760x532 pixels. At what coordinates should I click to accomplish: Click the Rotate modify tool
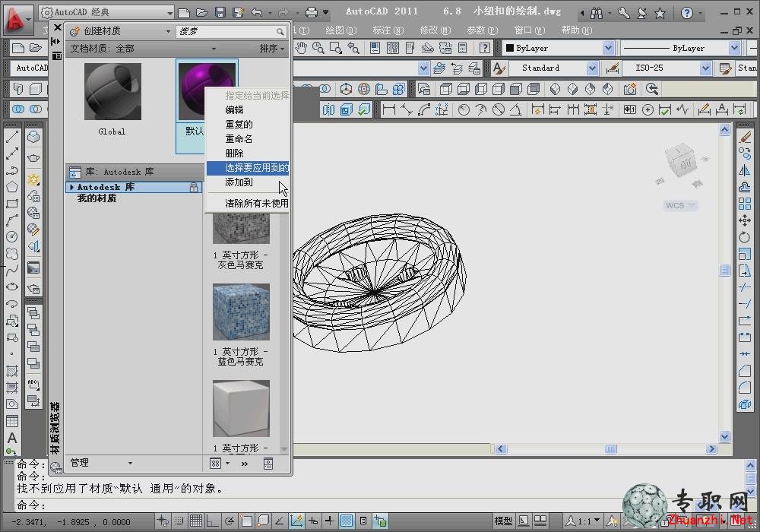745,237
